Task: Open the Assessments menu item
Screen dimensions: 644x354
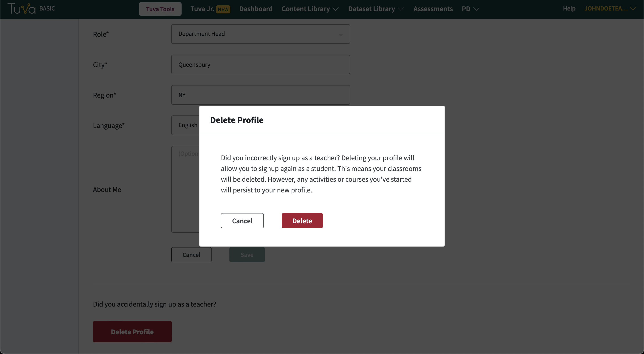Action: [x=433, y=9]
